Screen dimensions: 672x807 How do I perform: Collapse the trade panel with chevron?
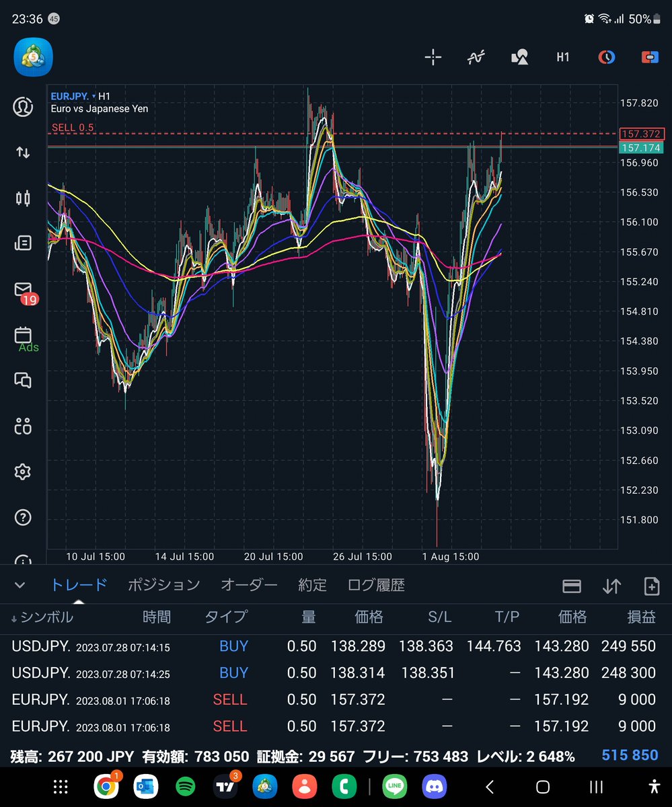coord(20,585)
